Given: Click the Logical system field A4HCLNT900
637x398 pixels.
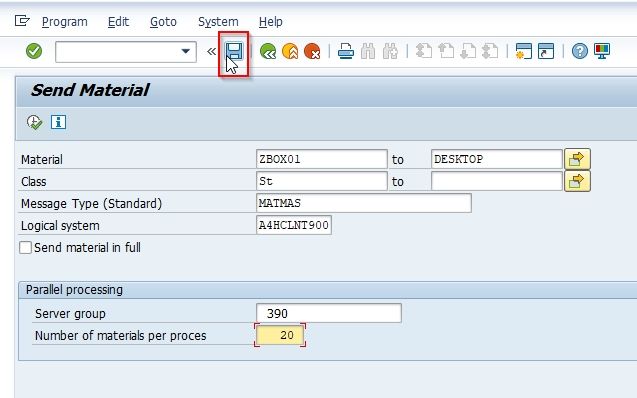Looking at the screenshot, I should pyautogui.click(x=294, y=225).
